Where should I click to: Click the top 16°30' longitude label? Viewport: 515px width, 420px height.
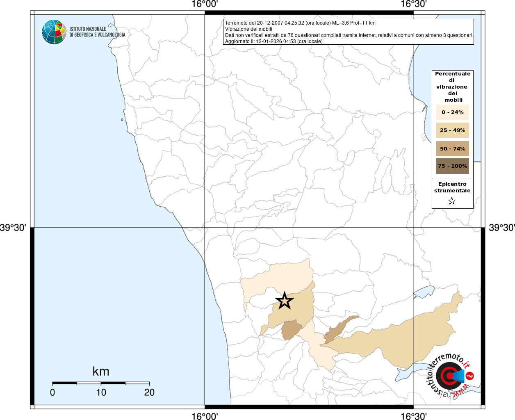(414, 4)
